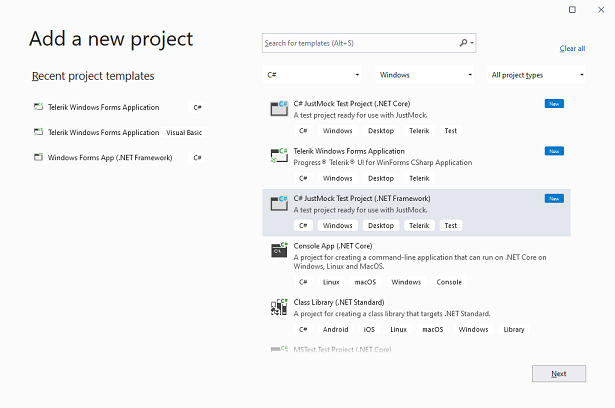The width and height of the screenshot is (615, 408).
Task: Open the C# language filter dropdown
Action: [x=313, y=75]
